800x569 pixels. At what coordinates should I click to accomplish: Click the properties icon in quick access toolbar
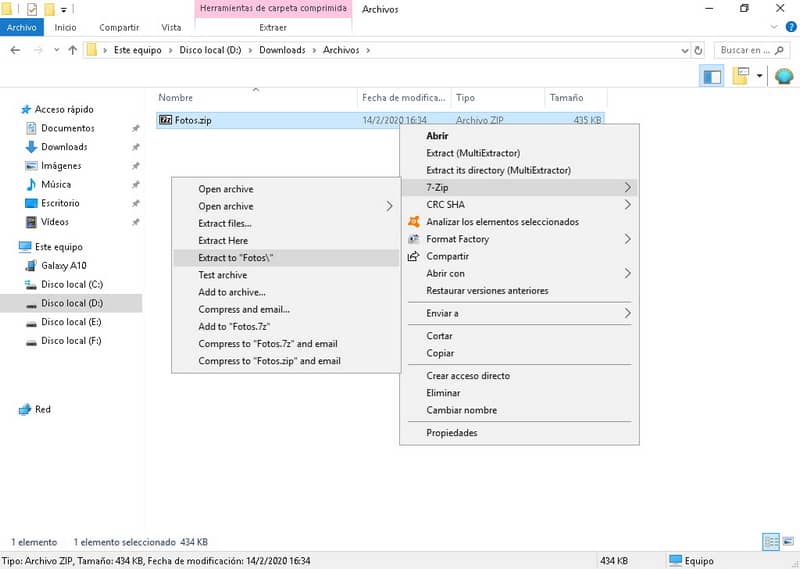click(32, 9)
